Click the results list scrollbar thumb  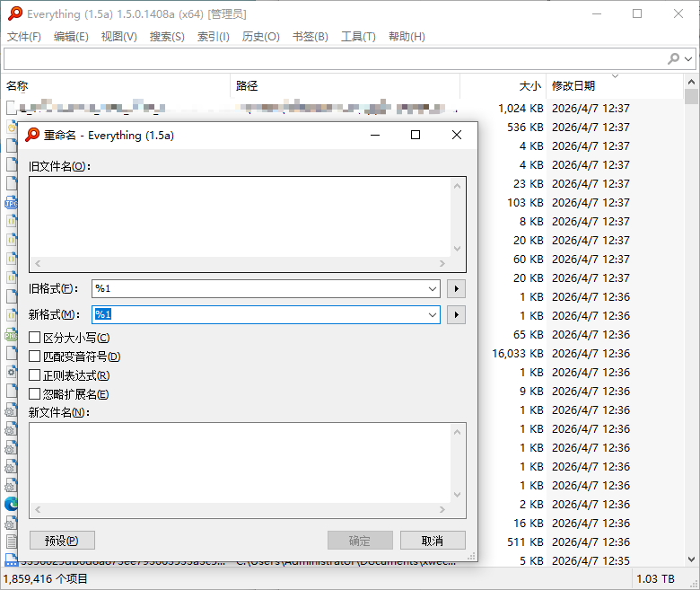point(691,96)
